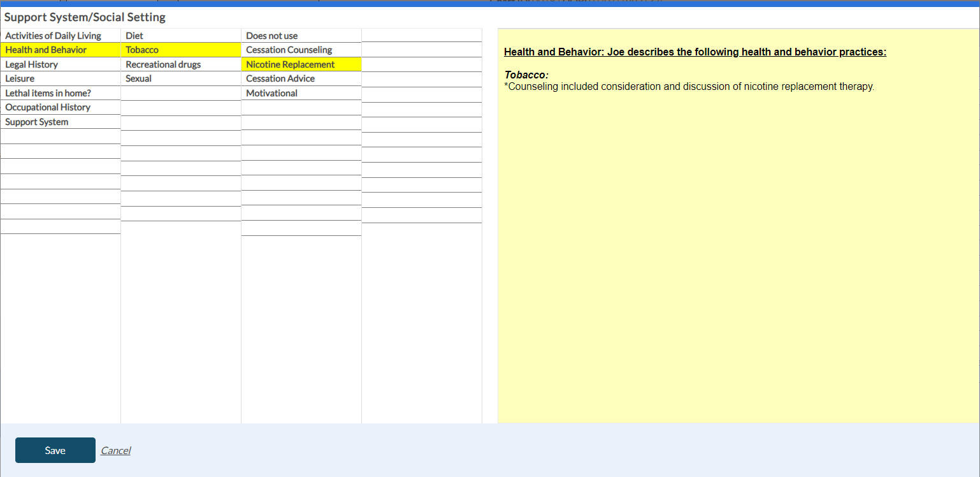Choose the Motivational option
The width and height of the screenshot is (980, 477).
(x=271, y=93)
